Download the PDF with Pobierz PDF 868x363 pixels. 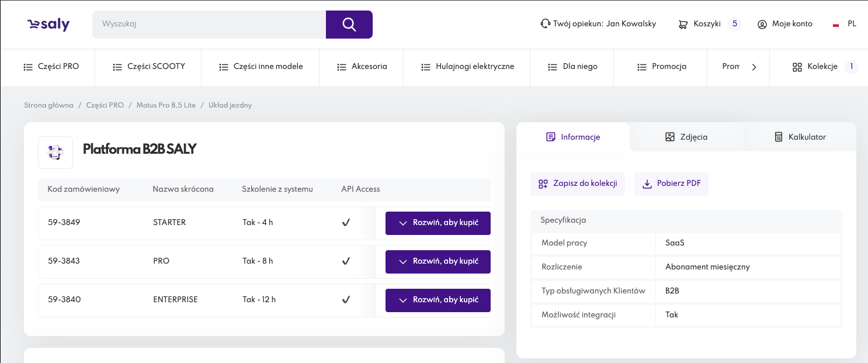(671, 184)
